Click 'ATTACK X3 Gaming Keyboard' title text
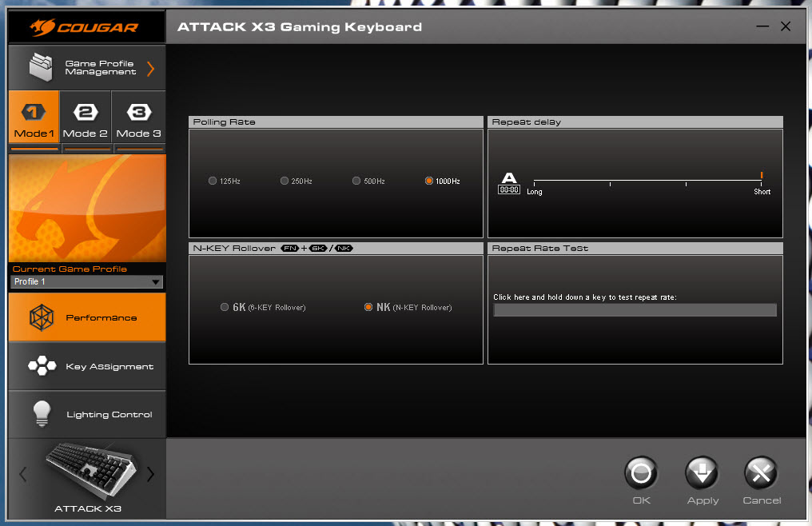The image size is (812, 526). point(300,27)
